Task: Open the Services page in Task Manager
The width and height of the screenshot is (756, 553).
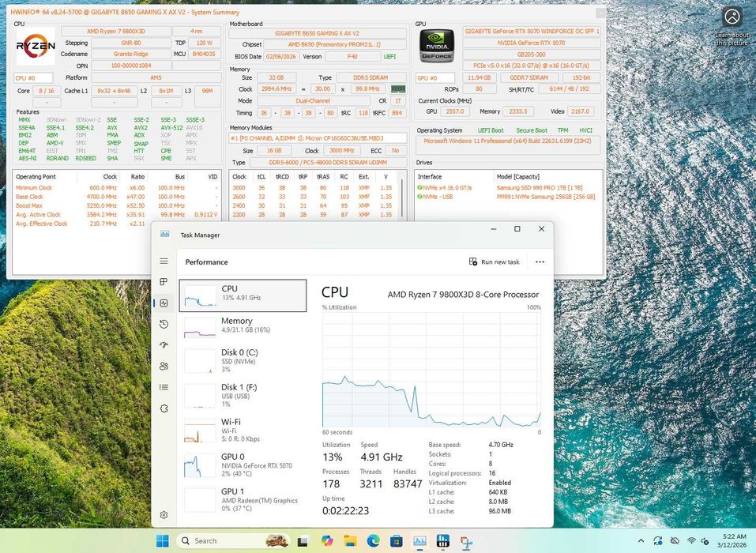Action: coord(164,408)
